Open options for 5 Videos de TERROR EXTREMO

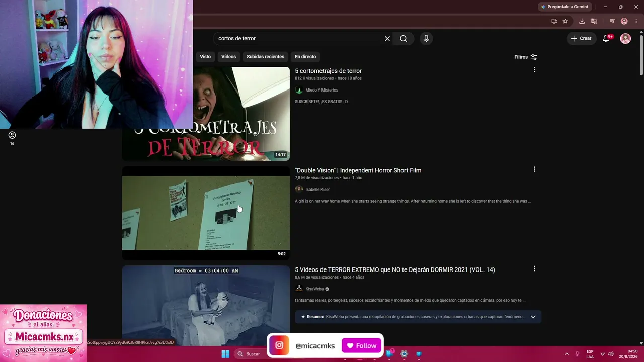tap(534, 269)
